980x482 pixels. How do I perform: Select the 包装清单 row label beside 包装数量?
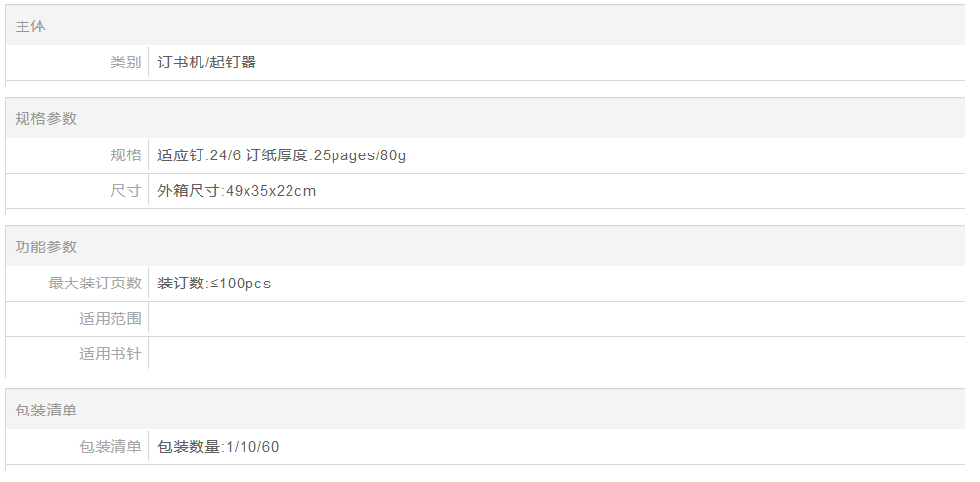(x=110, y=447)
